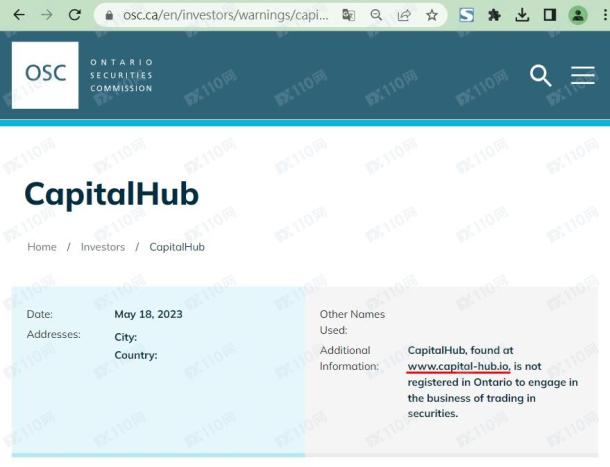Image resolution: width=610 pixels, height=467 pixels.
Task: Click the CapitalHub page heading
Action: (x=112, y=194)
